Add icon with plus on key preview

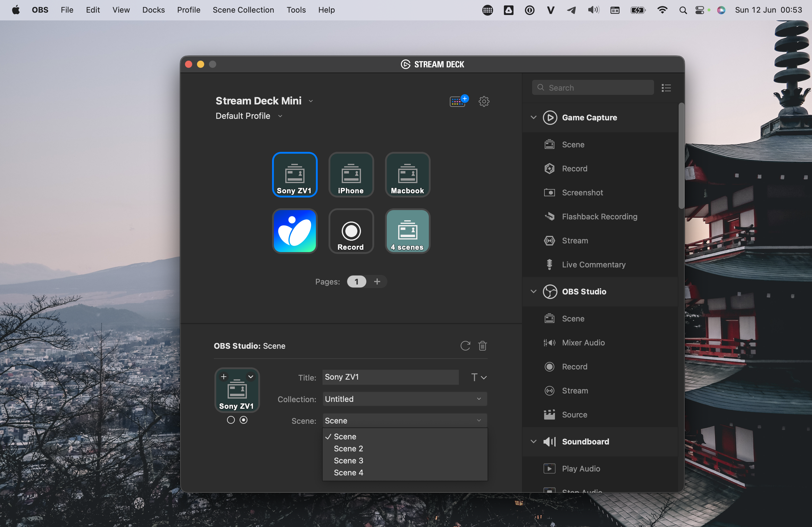coord(224,377)
